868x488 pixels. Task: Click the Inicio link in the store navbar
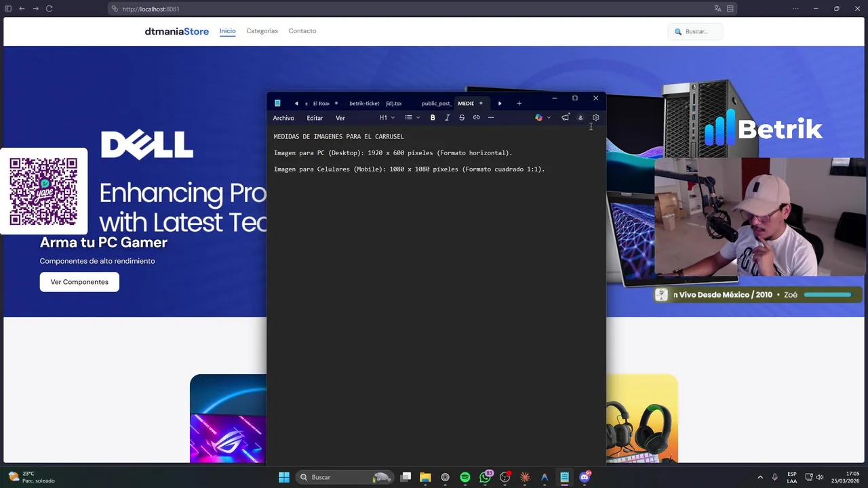pos(228,31)
